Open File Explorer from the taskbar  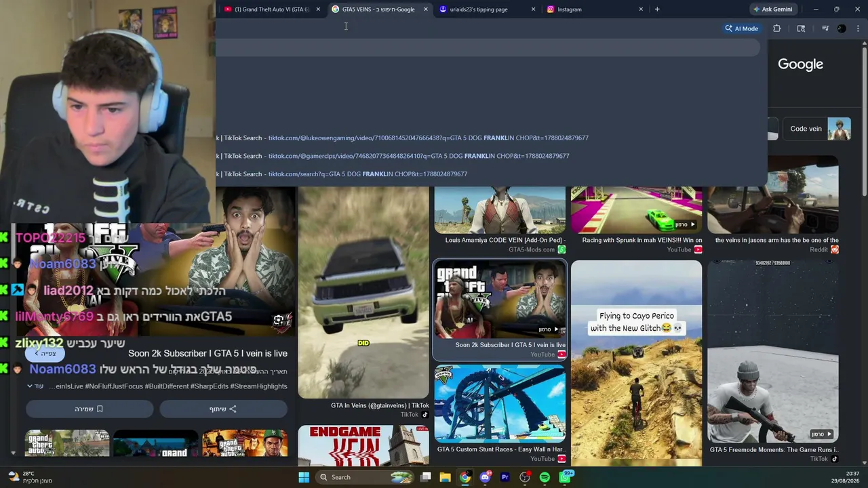pyautogui.click(x=445, y=477)
